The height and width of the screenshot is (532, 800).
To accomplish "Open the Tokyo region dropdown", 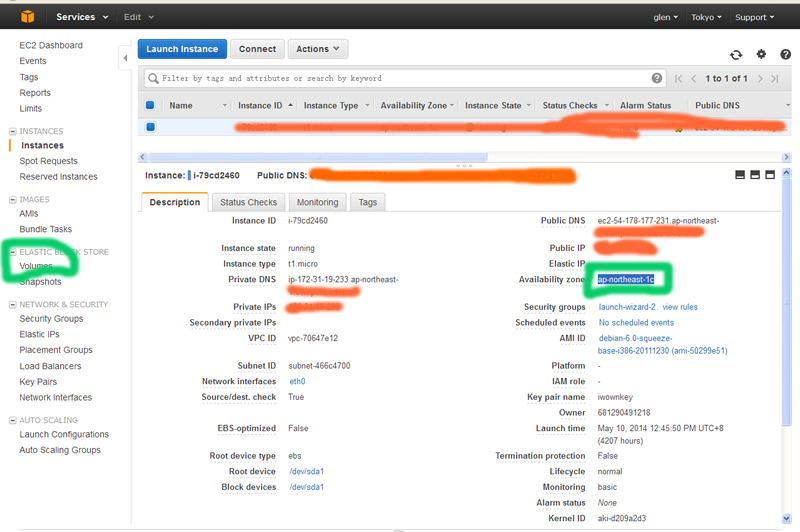I will (706, 17).
